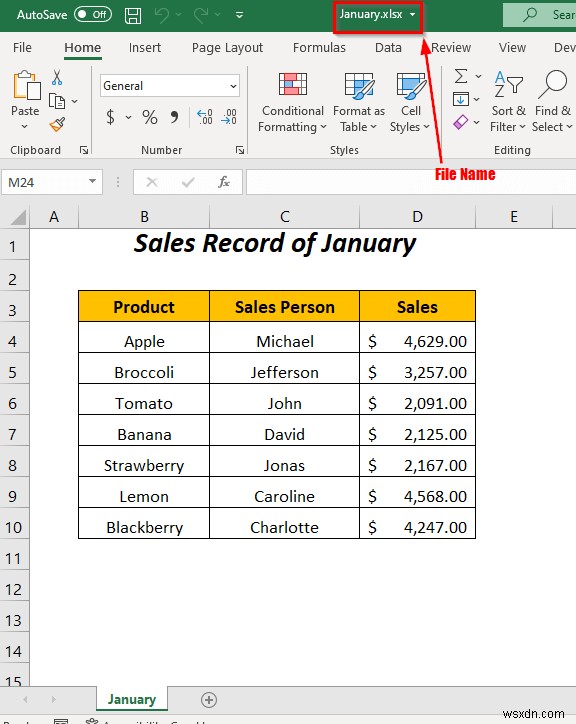Click the Copy icon
Screen dimensions: 576x724
click(57, 101)
